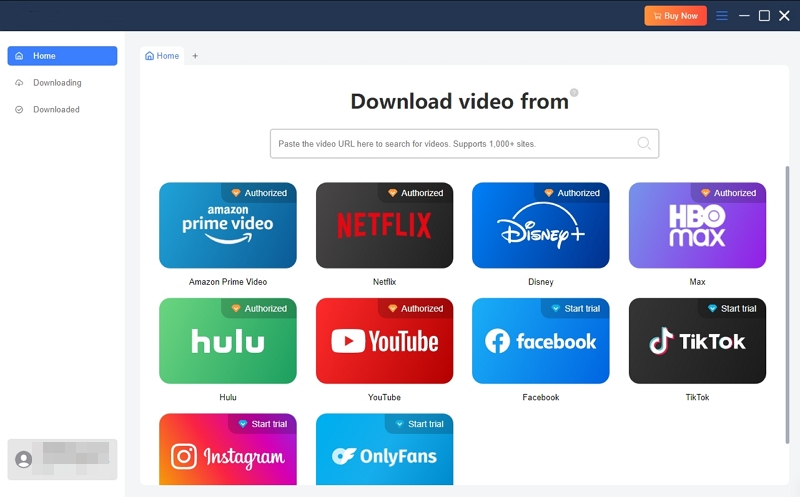Click the Start trial badge on Instagram tile
This screenshot has width=800, height=497.
coord(263,424)
